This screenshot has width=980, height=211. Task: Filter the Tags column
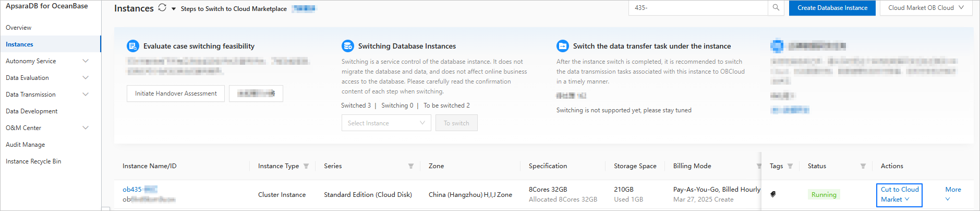click(x=790, y=166)
